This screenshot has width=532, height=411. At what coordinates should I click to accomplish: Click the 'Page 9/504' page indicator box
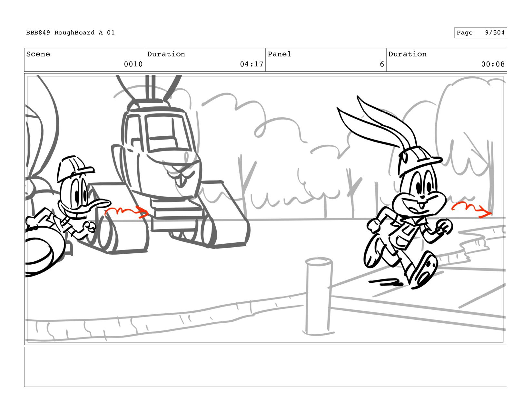point(480,33)
